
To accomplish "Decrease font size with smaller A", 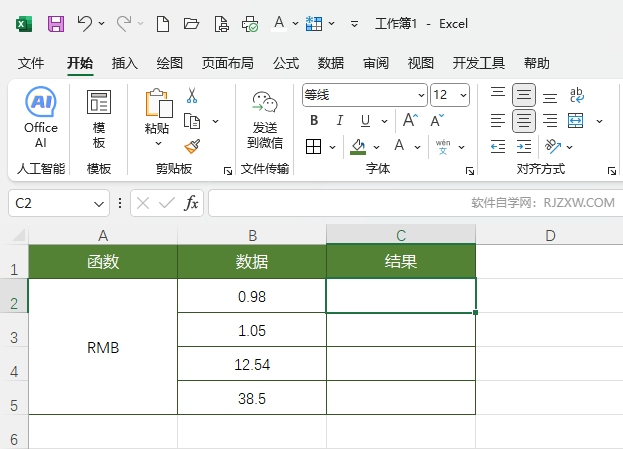I will point(437,120).
